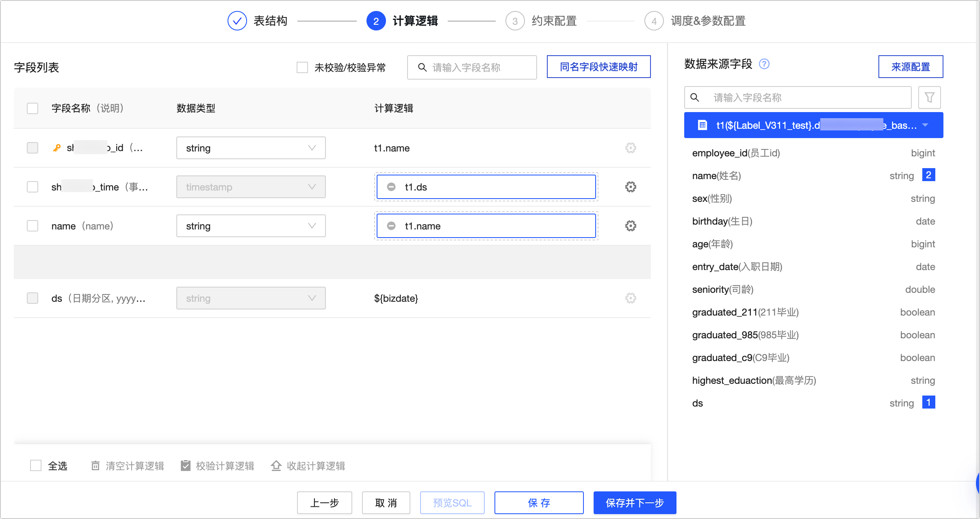Click 清空计算逻辑 trash icon
Screen dimensions: 980x519
point(95,465)
